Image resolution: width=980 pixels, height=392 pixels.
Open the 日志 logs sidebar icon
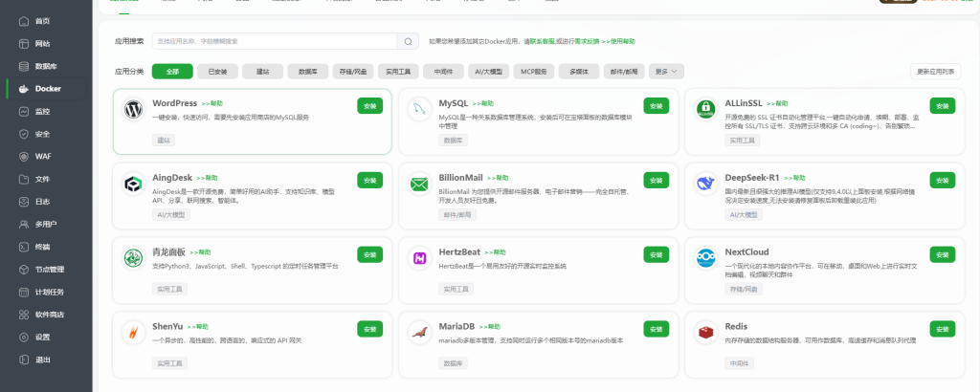(24, 202)
